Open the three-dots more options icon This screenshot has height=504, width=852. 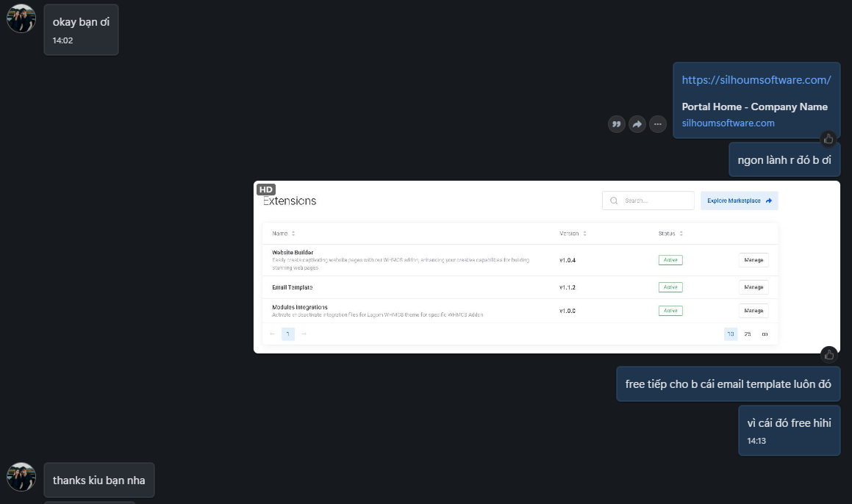coord(657,124)
